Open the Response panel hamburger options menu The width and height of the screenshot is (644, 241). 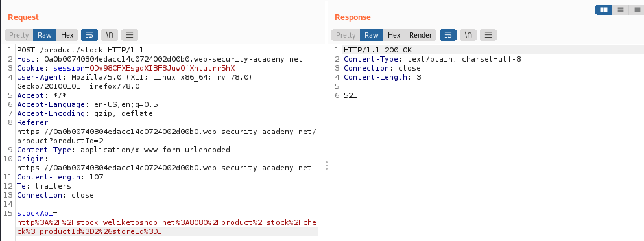(x=488, y=35)
